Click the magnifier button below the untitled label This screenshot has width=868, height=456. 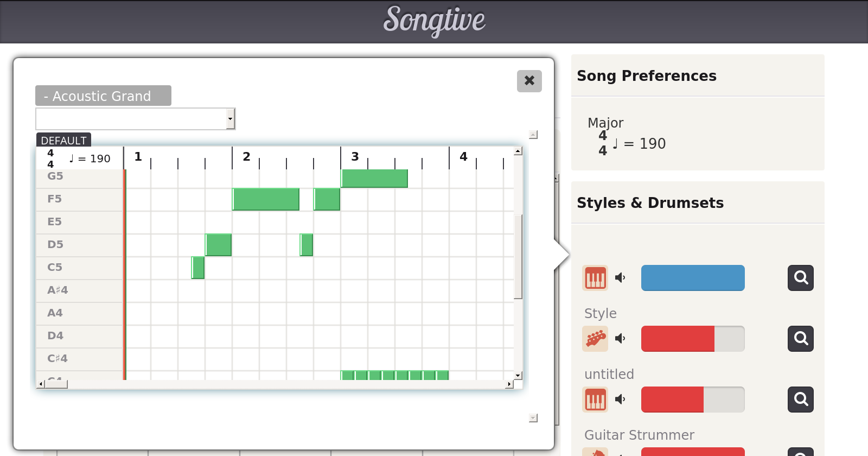pos(800,400)
